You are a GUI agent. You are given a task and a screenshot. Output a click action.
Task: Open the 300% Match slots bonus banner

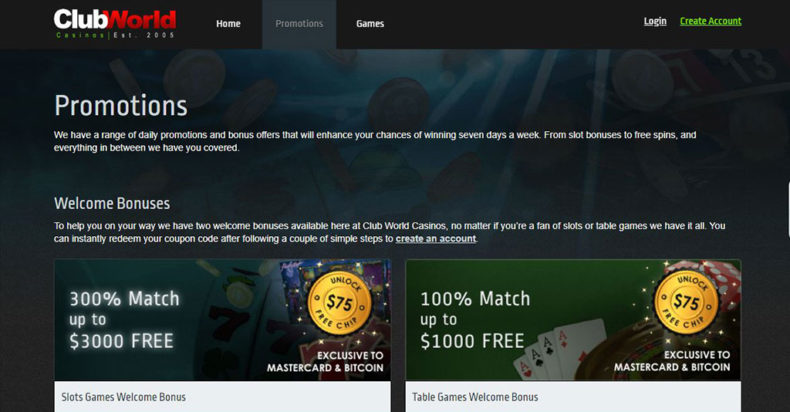(223, 320)
